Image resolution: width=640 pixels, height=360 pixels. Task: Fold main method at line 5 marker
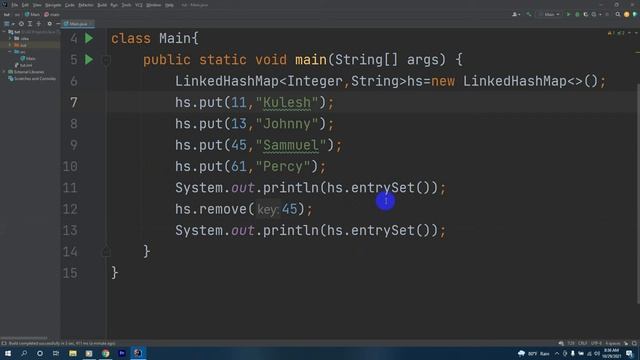106,60
